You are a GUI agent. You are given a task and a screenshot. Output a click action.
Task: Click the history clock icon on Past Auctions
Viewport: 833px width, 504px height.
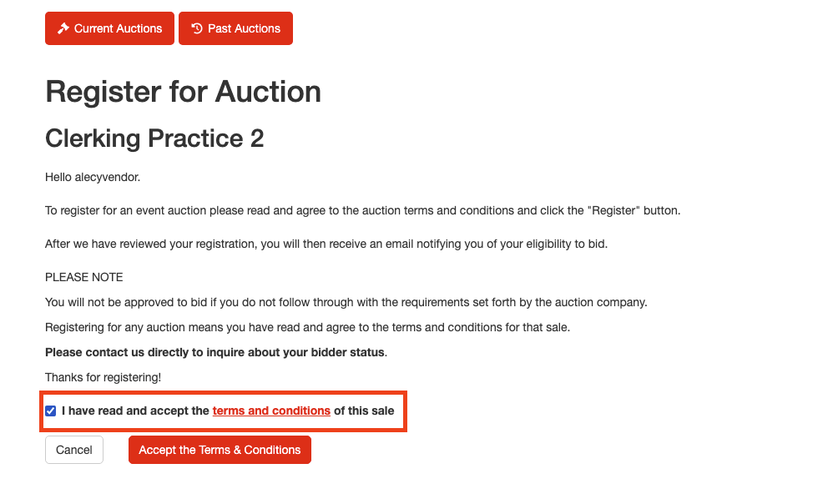coord(196,28)
